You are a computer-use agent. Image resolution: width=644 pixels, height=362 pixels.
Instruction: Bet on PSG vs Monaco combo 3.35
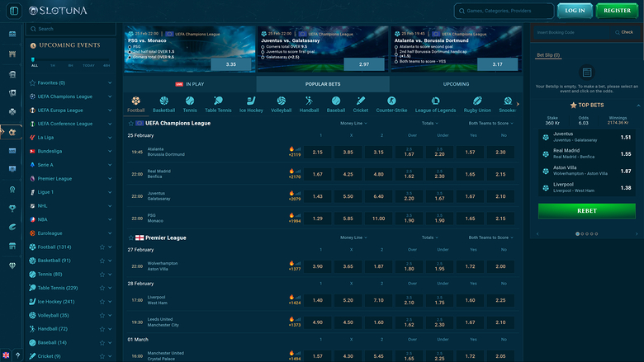coord(231,64)
